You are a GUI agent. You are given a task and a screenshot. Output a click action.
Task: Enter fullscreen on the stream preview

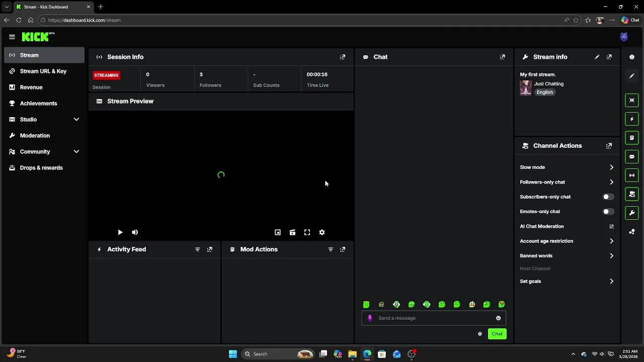point(307,232)
